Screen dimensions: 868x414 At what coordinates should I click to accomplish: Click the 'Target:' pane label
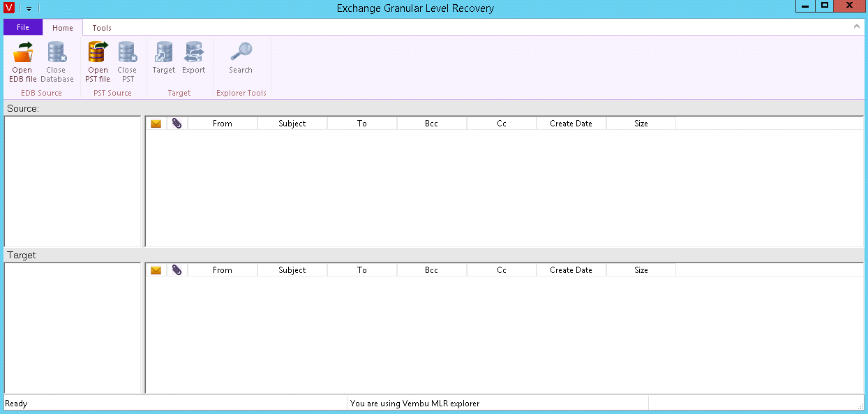22,256
